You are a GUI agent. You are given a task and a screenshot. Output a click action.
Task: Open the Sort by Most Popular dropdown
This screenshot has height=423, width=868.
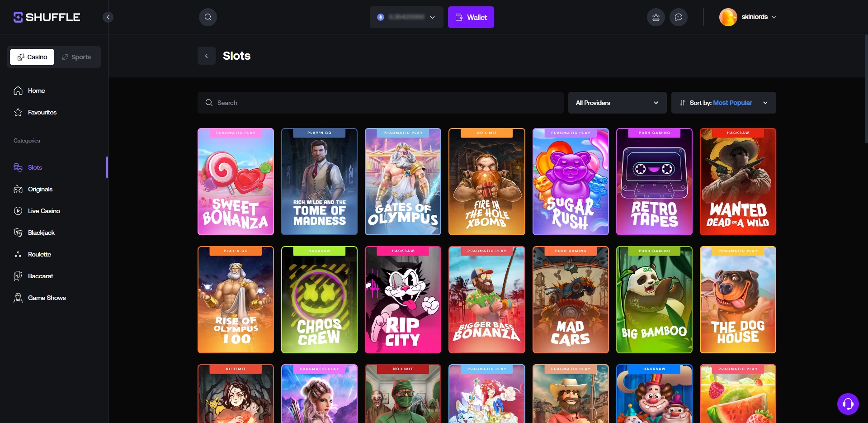tap(723, 103)
